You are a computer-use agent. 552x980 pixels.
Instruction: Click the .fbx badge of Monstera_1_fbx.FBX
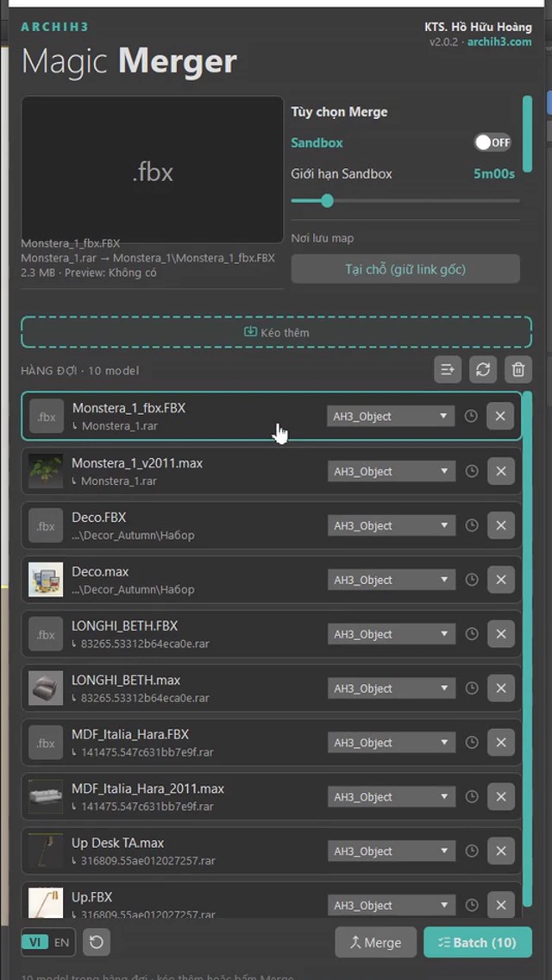point(47,417)
